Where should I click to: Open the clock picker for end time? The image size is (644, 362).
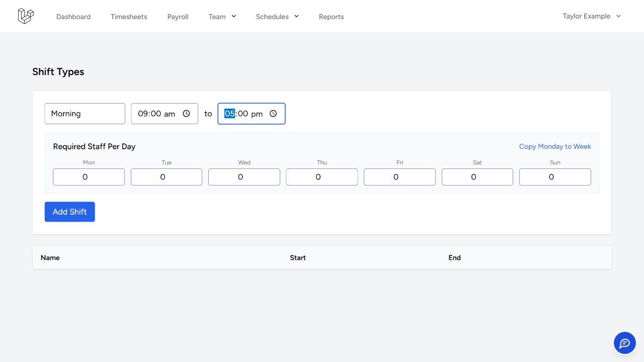[273, 114]
